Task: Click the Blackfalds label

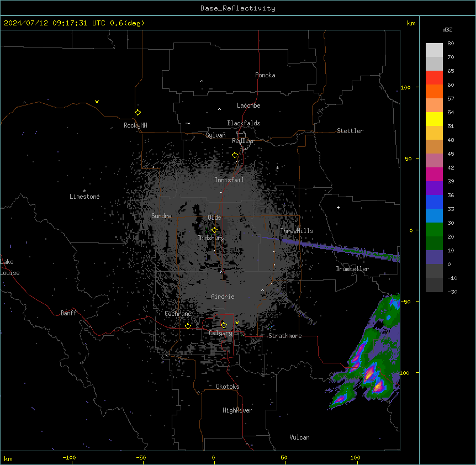Action: (x=244, y=123)
